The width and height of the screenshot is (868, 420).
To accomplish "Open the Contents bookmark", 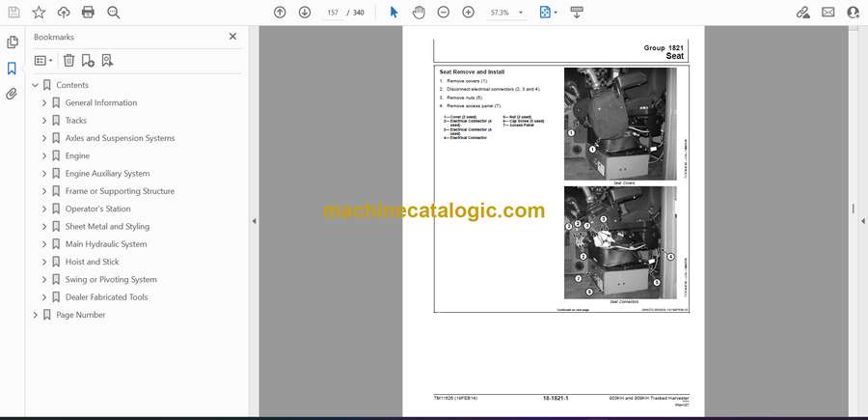I will tap(72, 85).
